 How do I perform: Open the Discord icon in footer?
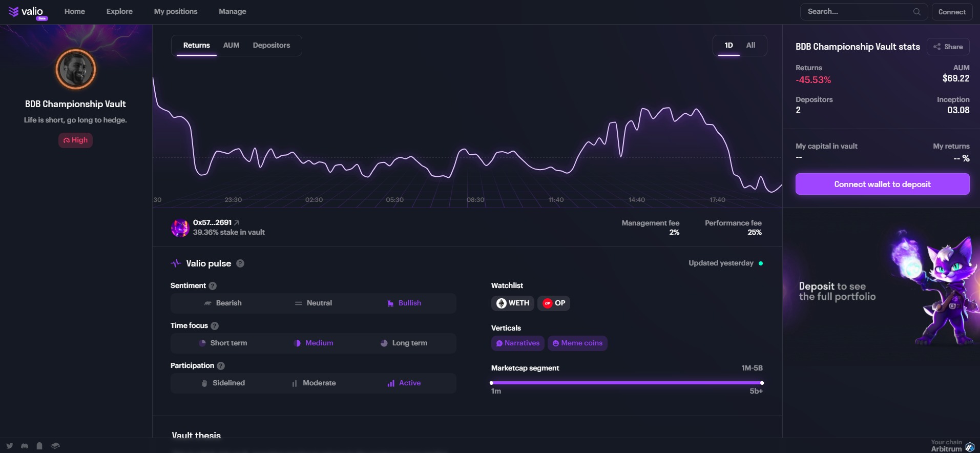[25, 446]
